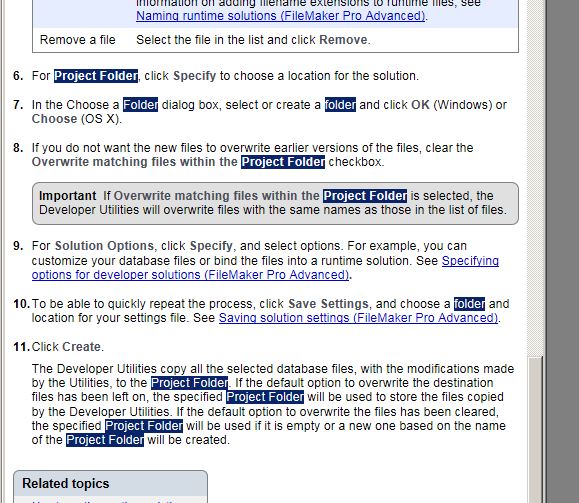Click the bold Important label in note box
The height and width of the screenshot is (503, 579).
coord(68,196)
